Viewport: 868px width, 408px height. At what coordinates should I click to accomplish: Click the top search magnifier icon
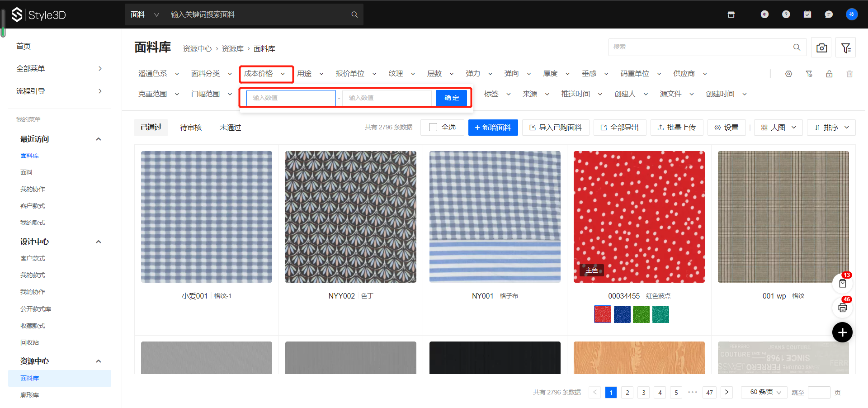[x=354, y=14]
